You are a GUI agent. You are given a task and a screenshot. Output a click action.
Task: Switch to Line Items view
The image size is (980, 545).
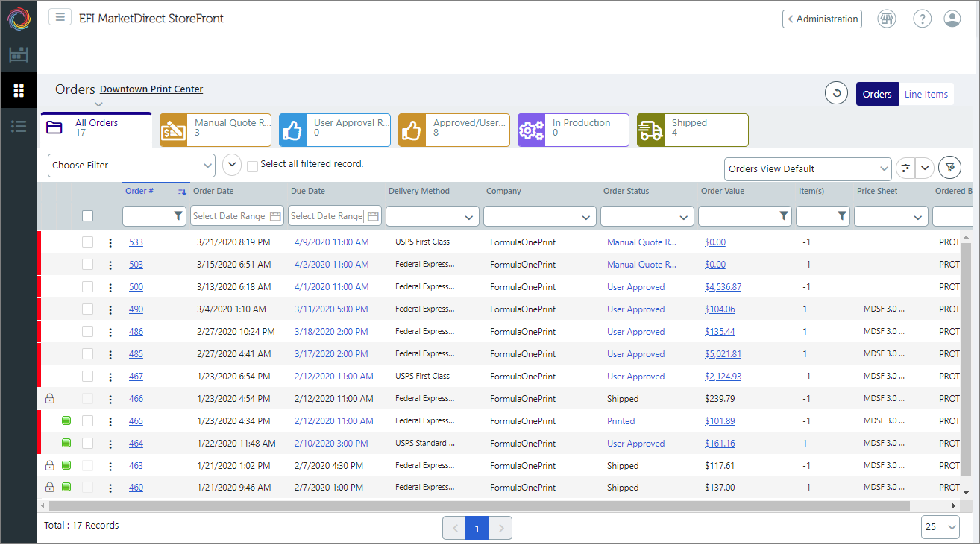coord(926,94)
